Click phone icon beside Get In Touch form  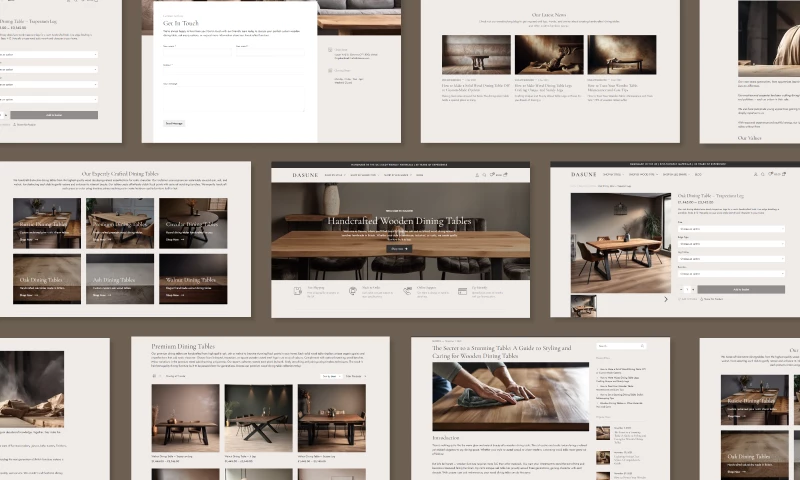pyautogui.click(x=330, y=50)
